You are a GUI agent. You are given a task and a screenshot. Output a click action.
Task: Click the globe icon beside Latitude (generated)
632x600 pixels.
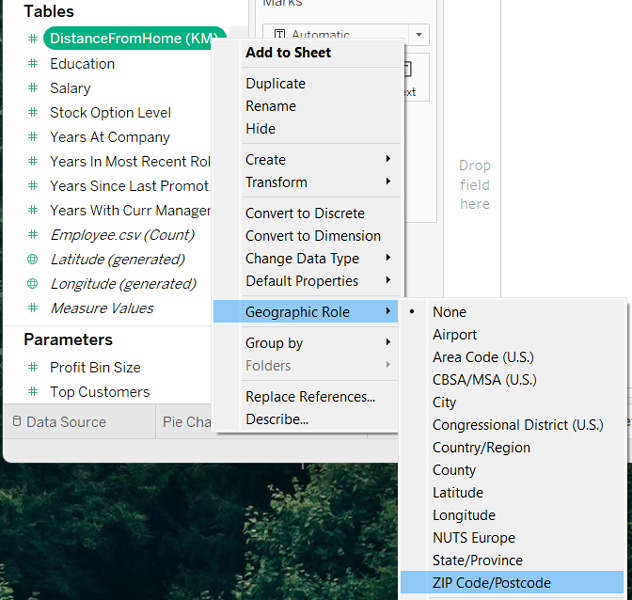[x=32, y=260]
